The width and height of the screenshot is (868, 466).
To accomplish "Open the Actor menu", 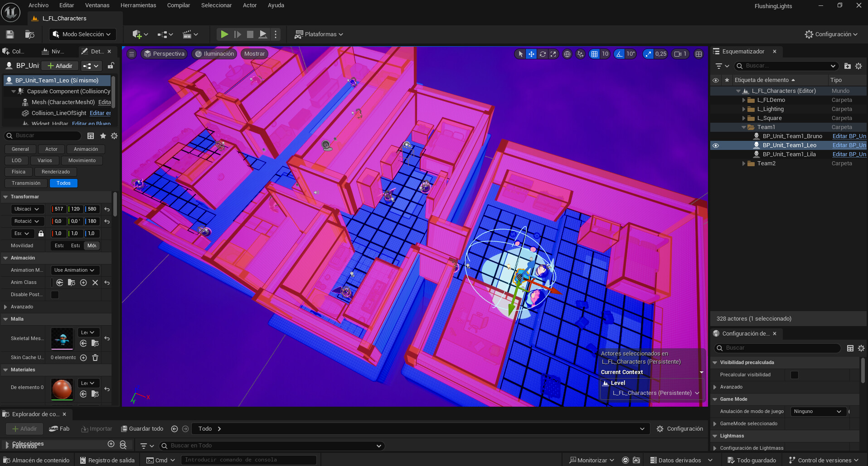I will click(x=250, y=5).
